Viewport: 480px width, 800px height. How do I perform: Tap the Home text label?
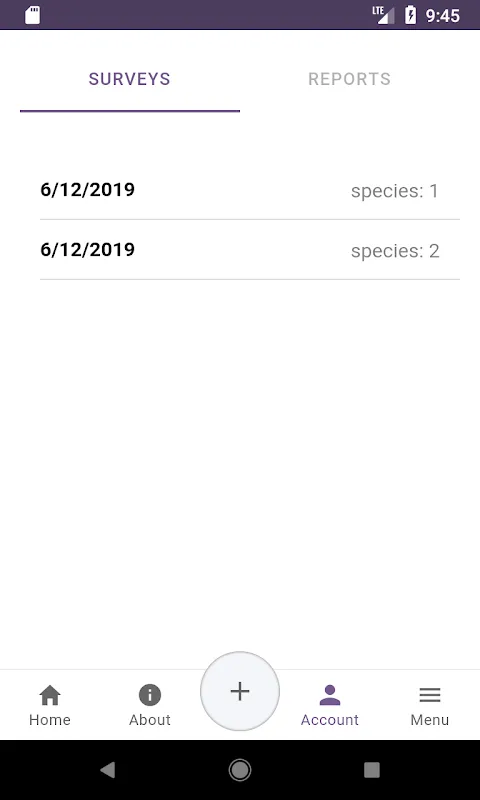(x=50, y=720)
